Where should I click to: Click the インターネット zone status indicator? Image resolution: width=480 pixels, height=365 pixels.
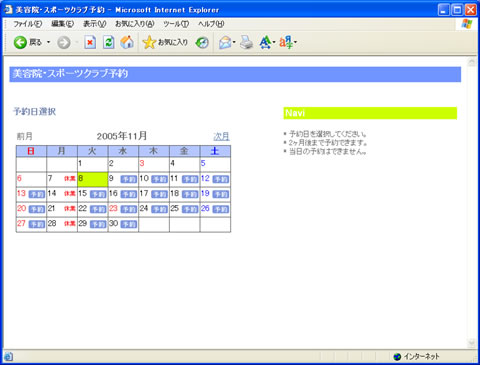coord(416,357)
